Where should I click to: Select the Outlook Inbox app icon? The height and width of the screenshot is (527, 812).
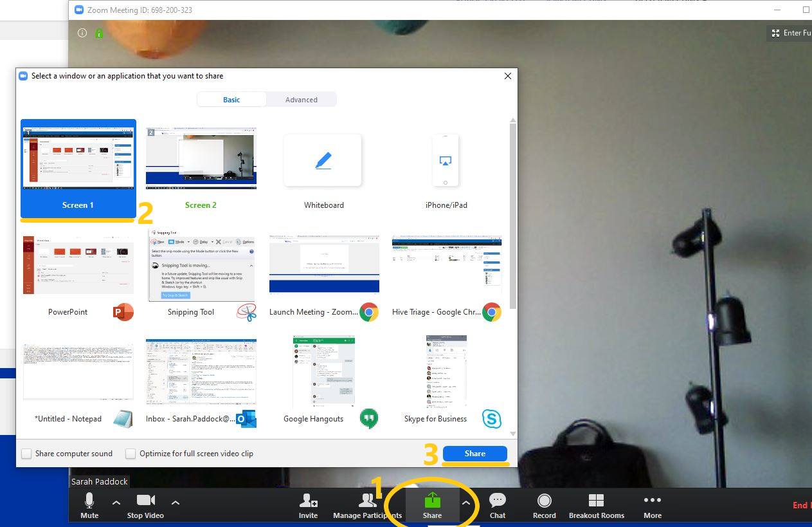(246, 419)
